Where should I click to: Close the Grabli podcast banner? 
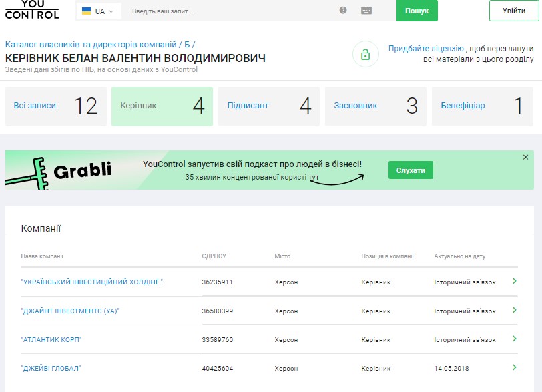coord(525,157)
